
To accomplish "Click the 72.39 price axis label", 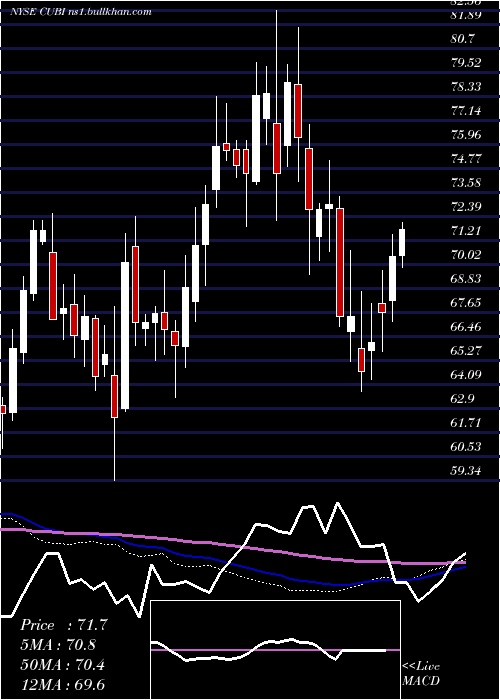I will tap(466, 207).
